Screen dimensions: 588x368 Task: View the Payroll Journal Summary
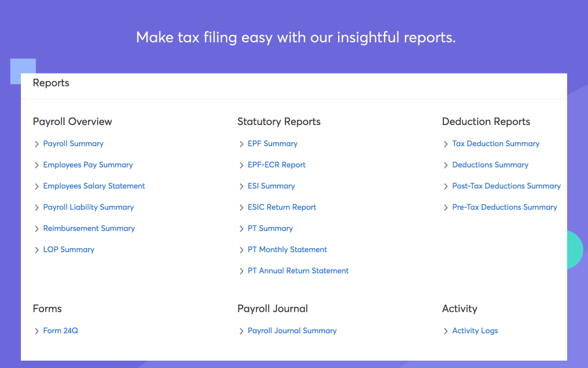point(292,330)
